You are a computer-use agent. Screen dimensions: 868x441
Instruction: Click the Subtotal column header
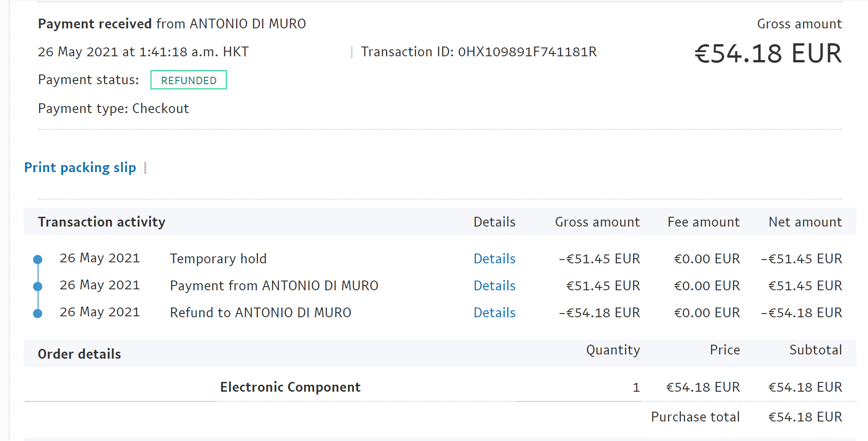[x=815, y=350]
